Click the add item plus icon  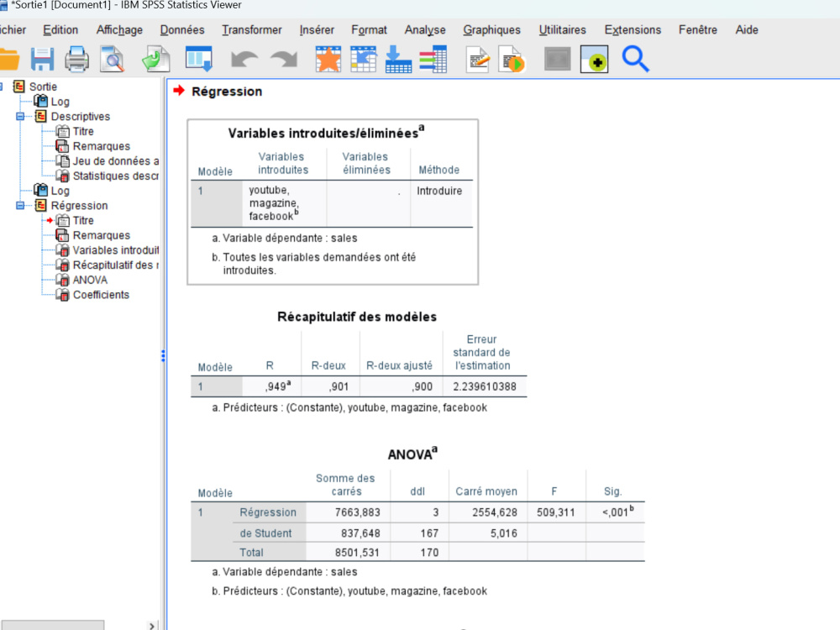point(594,59)
